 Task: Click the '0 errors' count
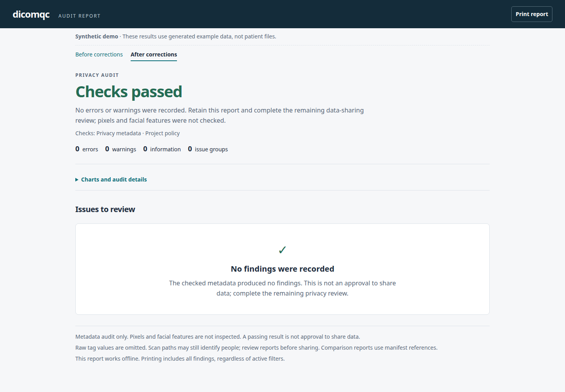tap(87, 149)
